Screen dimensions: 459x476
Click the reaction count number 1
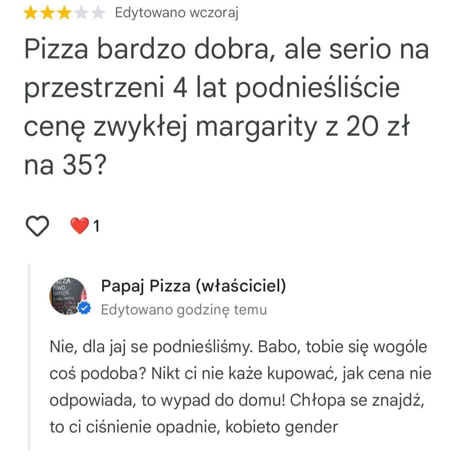pyautogui.click(x=96, y=226)
